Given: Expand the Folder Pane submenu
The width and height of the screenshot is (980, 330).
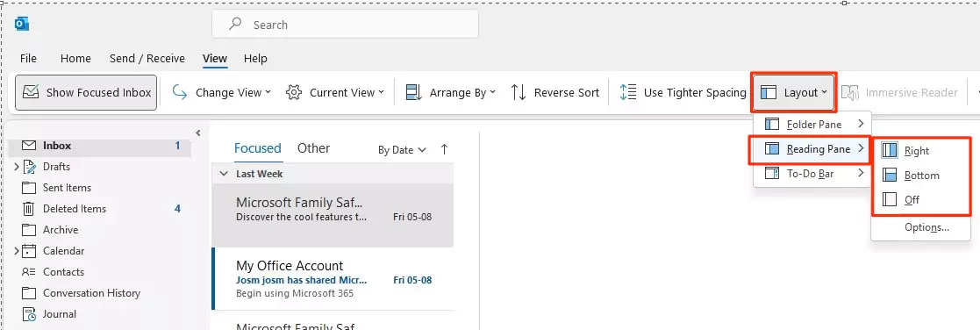Looking at the screenshot, I should (812, 124).
